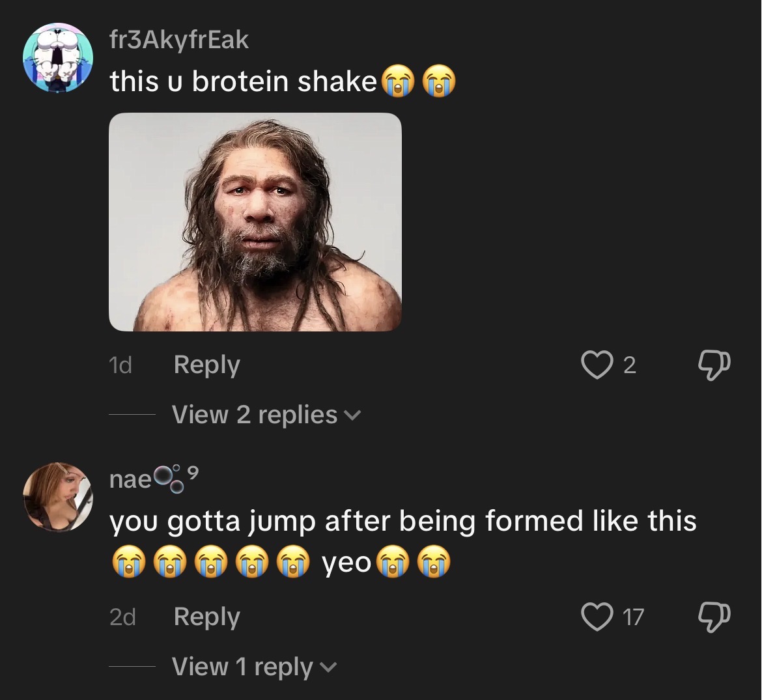Click the bubbles emoji beside nae's name
This screenshot has width=762, height=700.
pyautogui.click(x=169, y=479)
